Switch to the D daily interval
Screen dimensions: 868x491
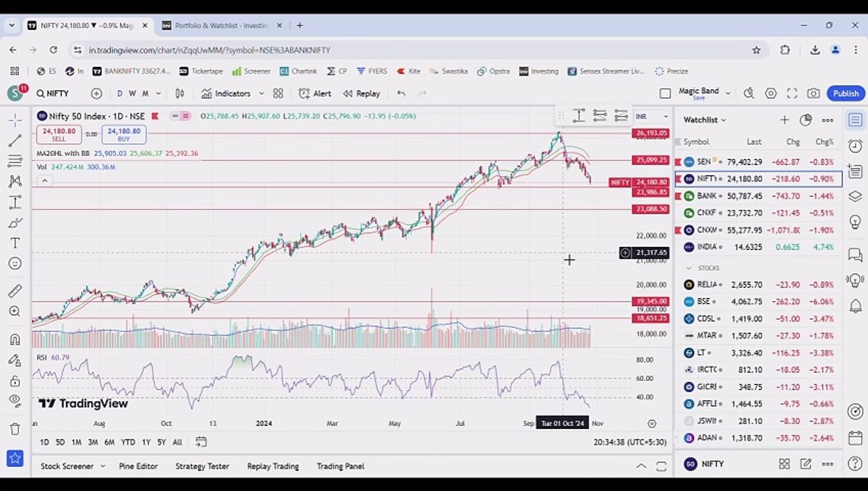(x=119, y=93)
